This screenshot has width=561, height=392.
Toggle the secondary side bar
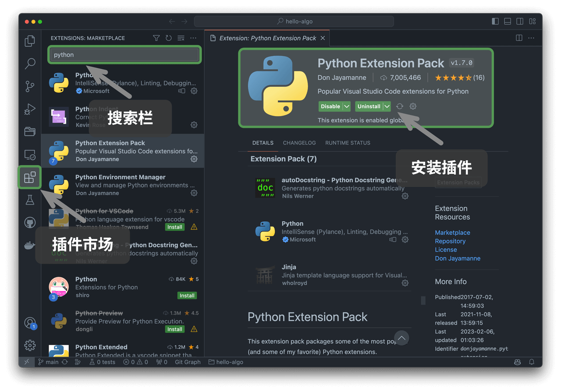[520, 21]
